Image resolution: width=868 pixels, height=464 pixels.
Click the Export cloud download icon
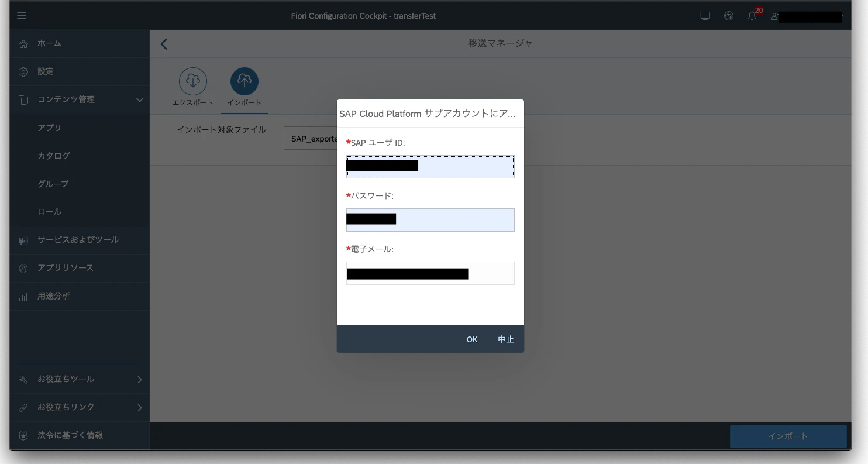pyautogui.click(x=192, y=81)
